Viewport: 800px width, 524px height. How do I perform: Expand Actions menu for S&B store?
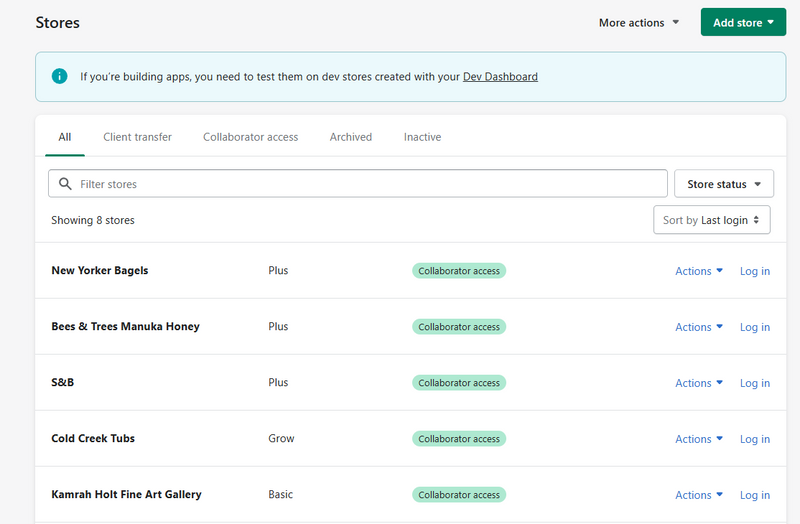tap(698, 383)
